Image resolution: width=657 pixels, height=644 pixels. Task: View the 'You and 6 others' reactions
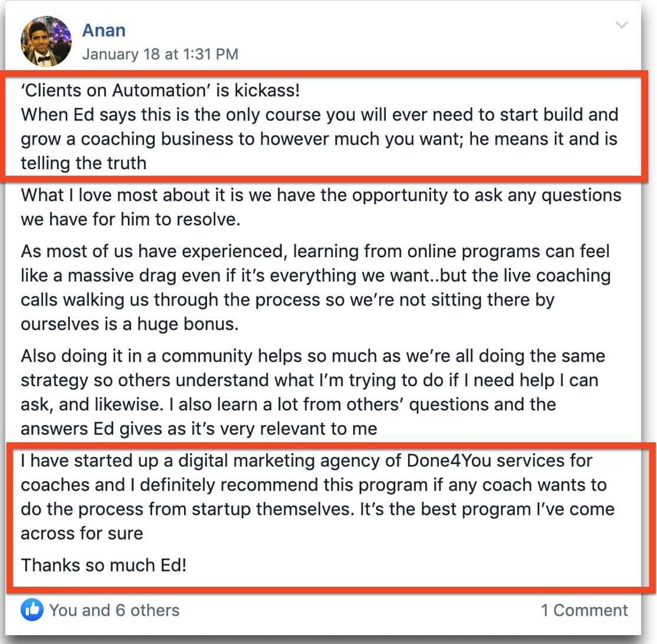pyautogui.click(x=114, y=610)
